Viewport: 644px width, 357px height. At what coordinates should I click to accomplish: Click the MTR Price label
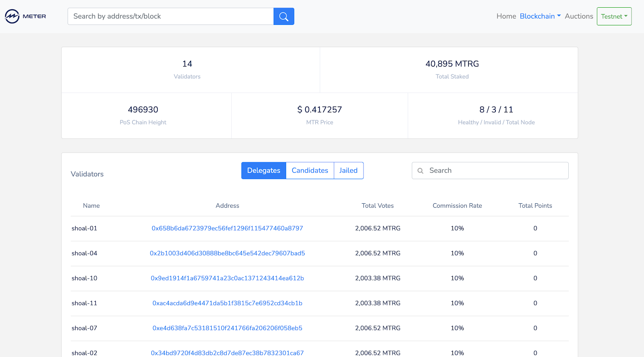coord(320,122)
